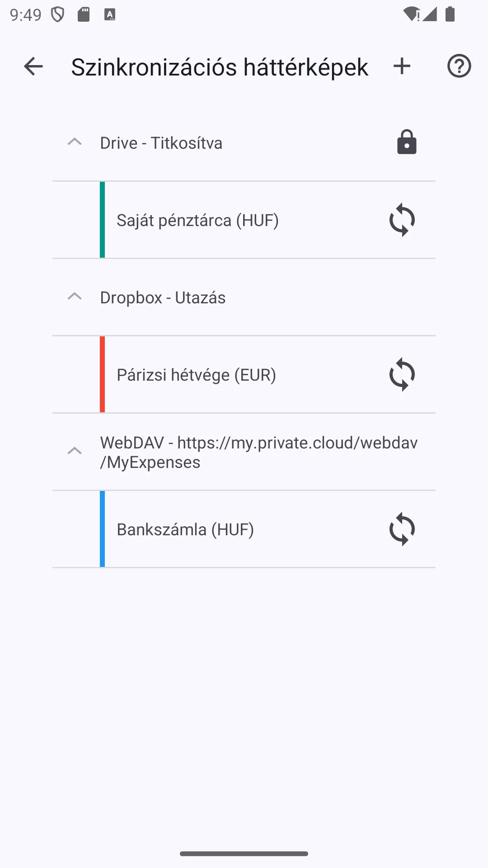Tap the back arrow icon
The height and width of the screenshot is (868, 488).
[33, 66]
